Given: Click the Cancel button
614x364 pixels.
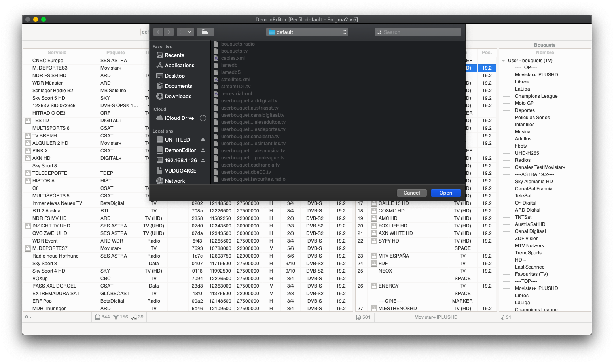Looking at the screenshot, I should [411, 193].
